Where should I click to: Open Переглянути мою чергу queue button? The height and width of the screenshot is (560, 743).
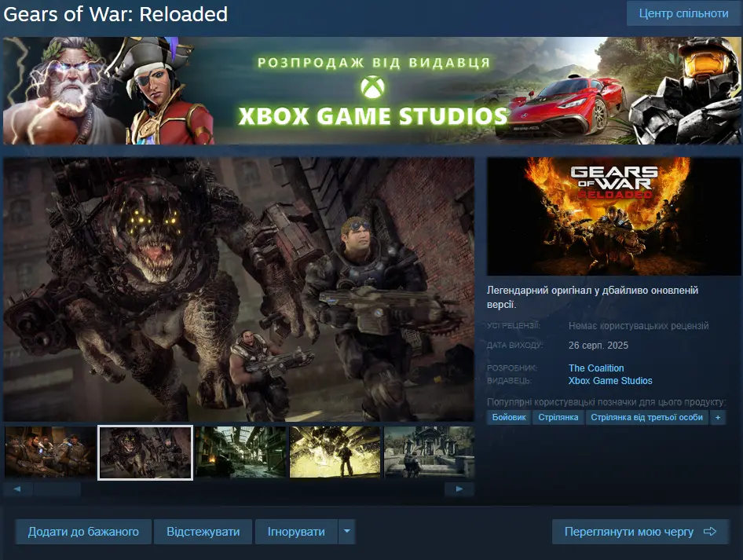(640, 532)
